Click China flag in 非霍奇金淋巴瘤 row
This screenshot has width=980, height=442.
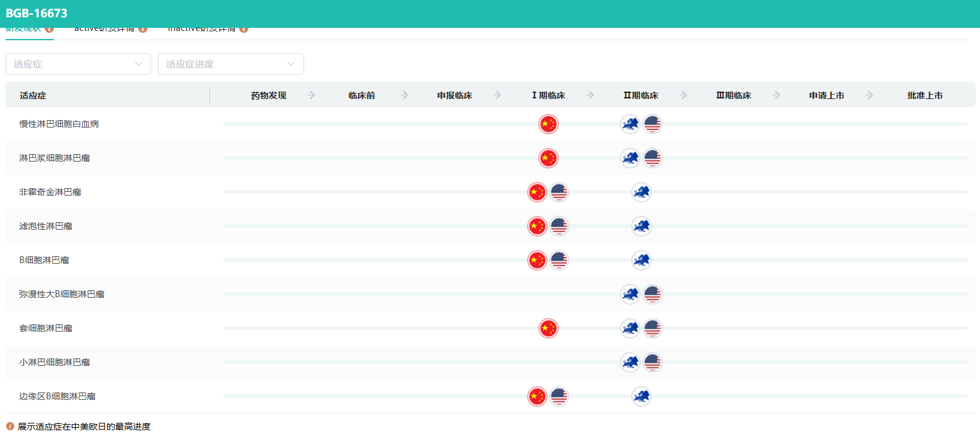point(537,192)
